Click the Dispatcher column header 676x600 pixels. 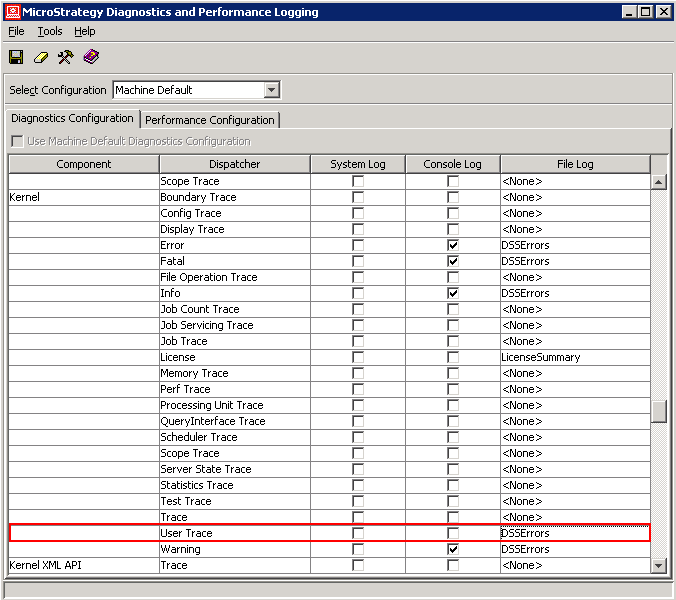(x=234, y=164)
